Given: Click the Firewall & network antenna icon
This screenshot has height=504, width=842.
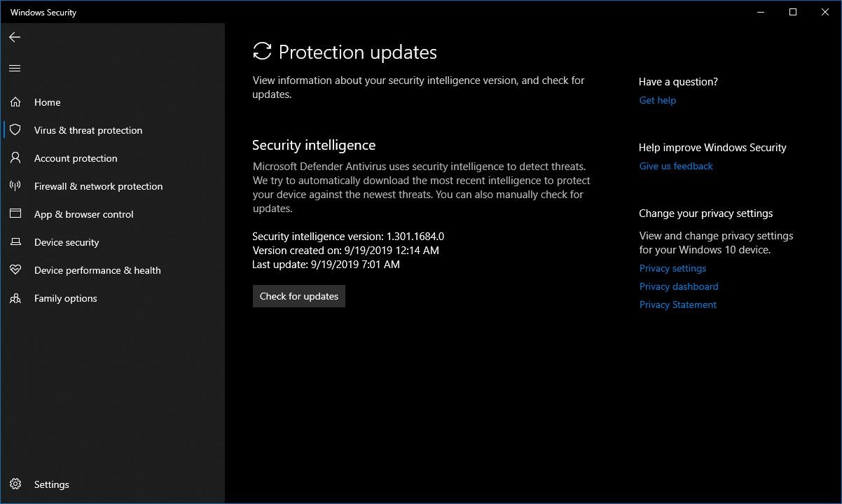Looking at the screenshot, I should [15, 186].
